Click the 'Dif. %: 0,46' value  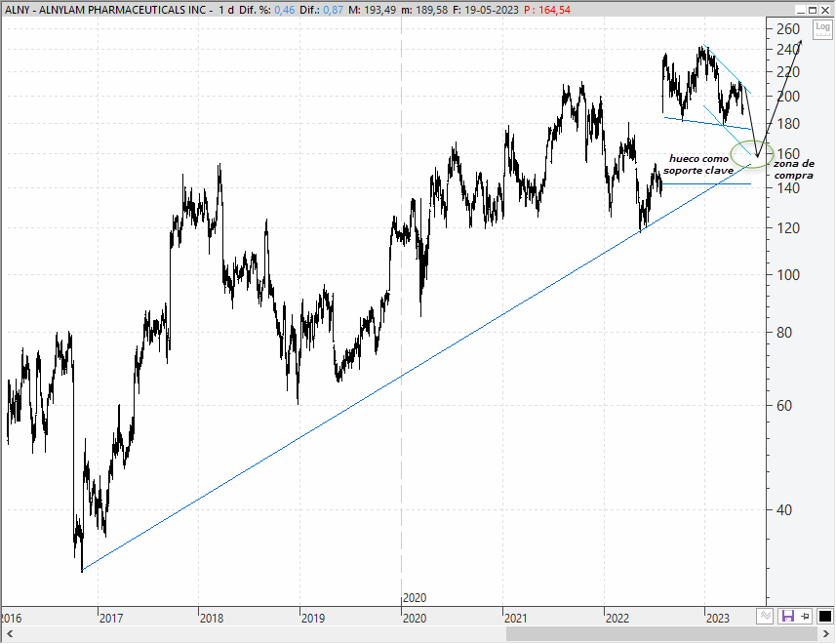pos(266,10)
